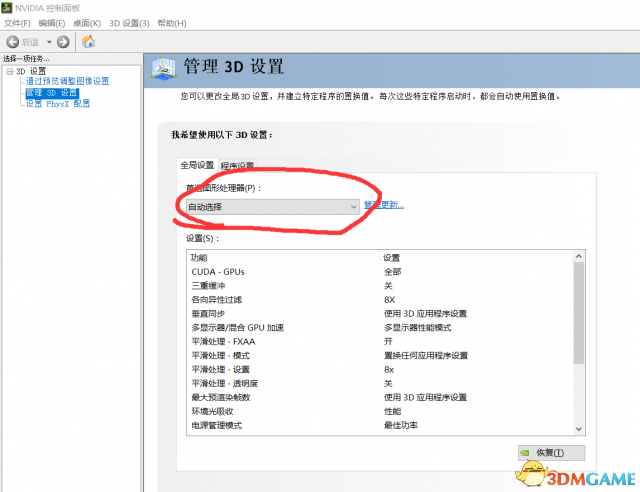The width and height of the screenshot is (640, 492).
Task: Click the NVIDIA control panel title icon
Action: point(7,7)
